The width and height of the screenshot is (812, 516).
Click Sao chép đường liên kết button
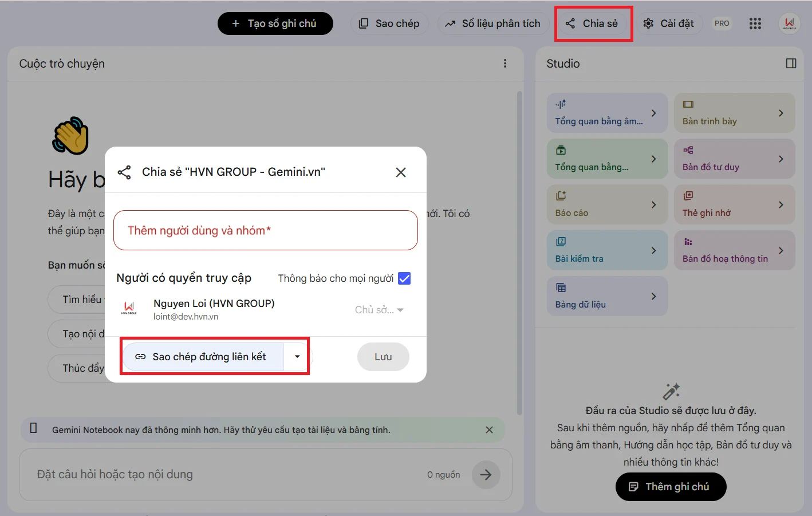pos(203,357)
